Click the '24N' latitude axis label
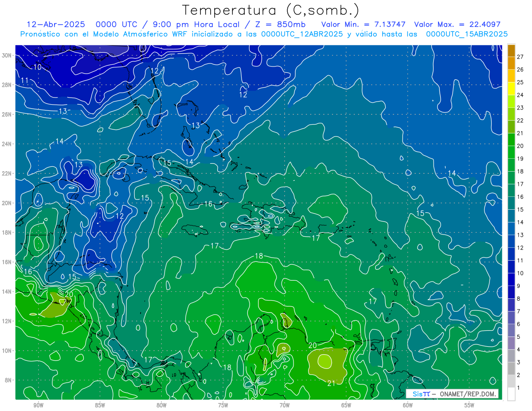This screenshot has height=411, width=532. point(8,144)
